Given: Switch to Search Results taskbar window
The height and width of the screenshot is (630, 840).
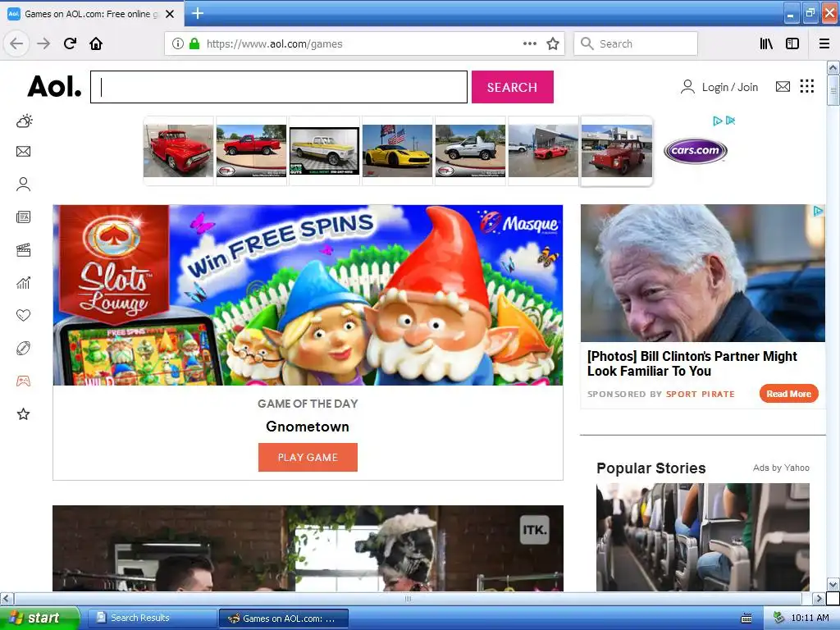Looking at the screenshot, I should click(x=152, y=618).
